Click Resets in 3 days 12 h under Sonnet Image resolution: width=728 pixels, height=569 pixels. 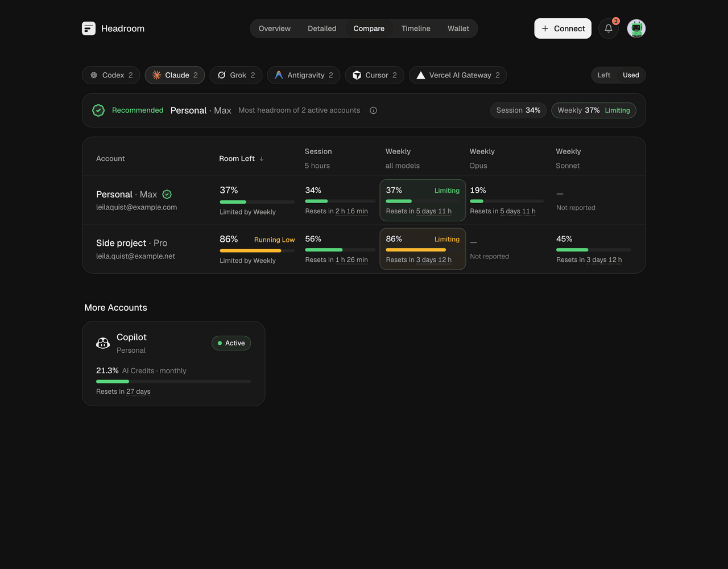coord(589,260)
